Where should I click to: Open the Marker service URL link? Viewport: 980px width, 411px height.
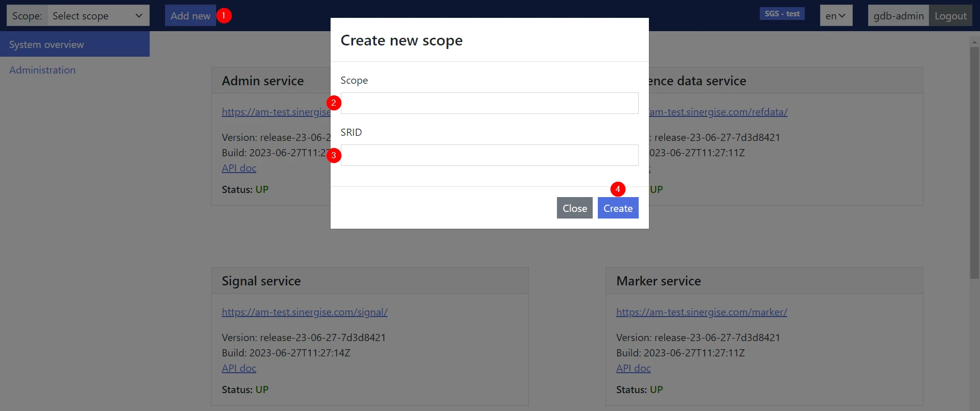[x=702, y=312]
